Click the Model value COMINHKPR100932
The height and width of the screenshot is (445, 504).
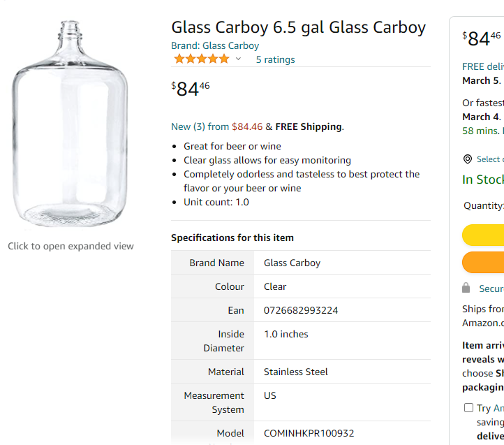[x=309, y=433]
